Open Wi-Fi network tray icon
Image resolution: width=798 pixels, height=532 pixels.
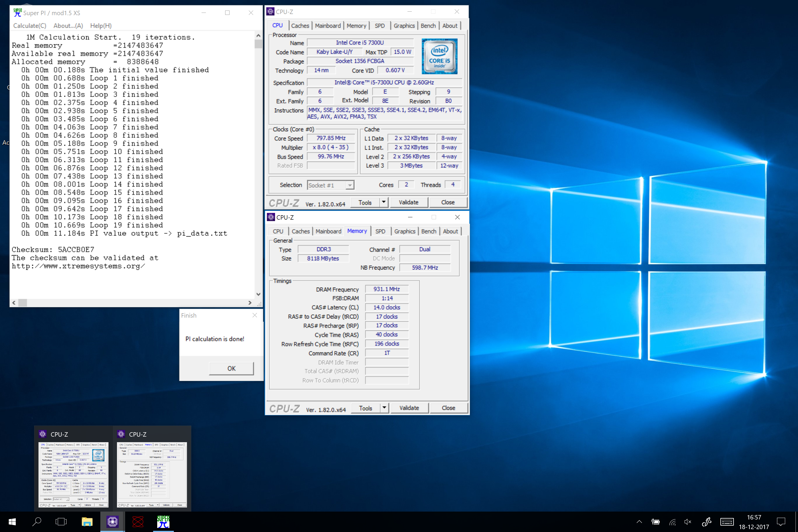click(x=673, y=522)
